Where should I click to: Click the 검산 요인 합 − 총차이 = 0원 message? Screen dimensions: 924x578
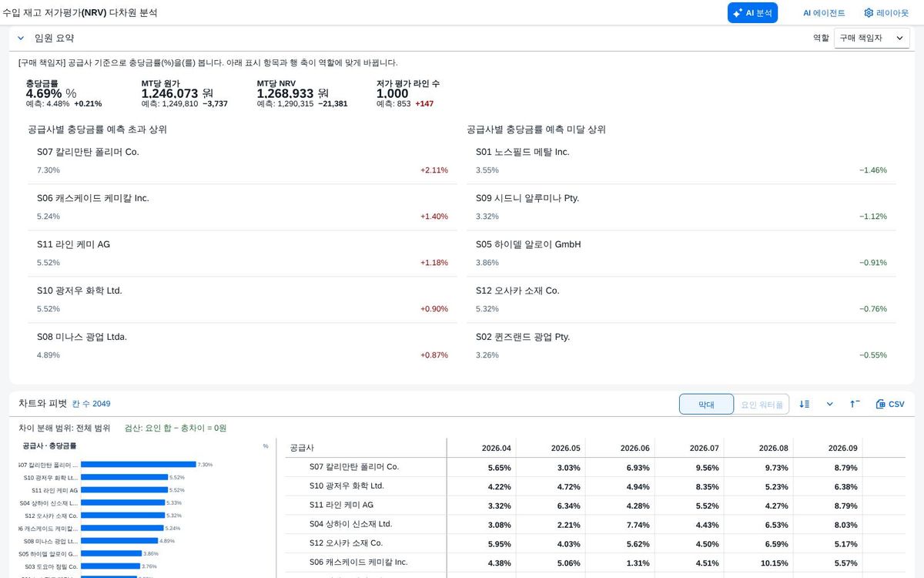point(176,428)
